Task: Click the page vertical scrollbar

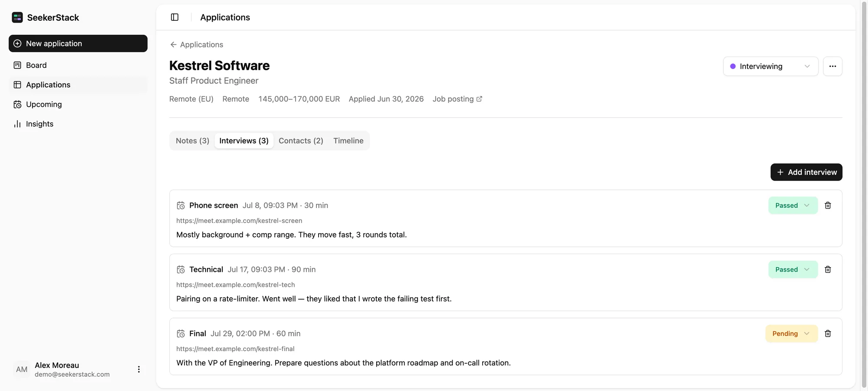Action: [864, 195]
